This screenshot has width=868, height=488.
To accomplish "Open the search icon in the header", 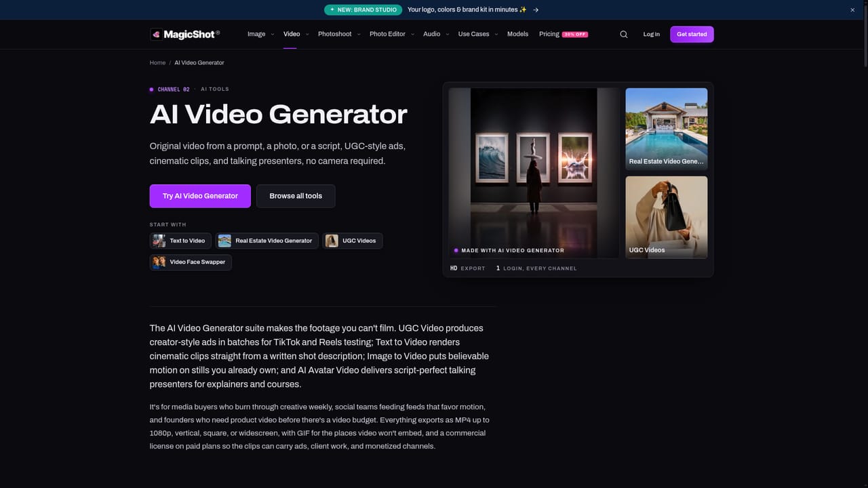I will [624, 35].
